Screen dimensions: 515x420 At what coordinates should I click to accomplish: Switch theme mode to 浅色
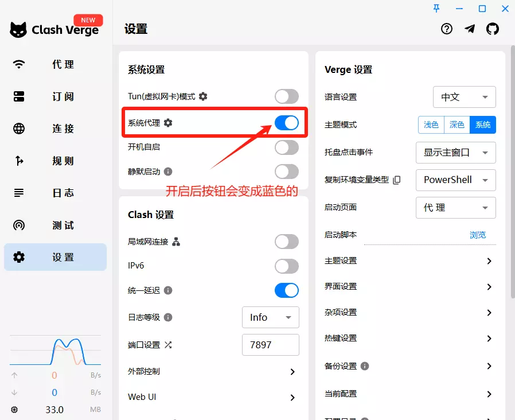431,125
